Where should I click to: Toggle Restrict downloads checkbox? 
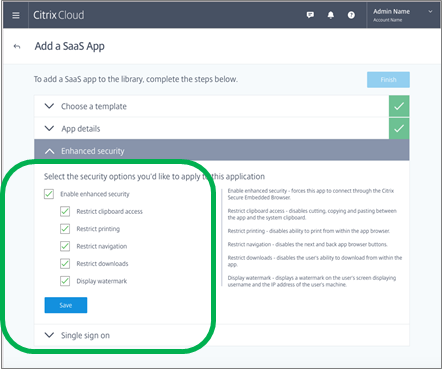point(65,263)
